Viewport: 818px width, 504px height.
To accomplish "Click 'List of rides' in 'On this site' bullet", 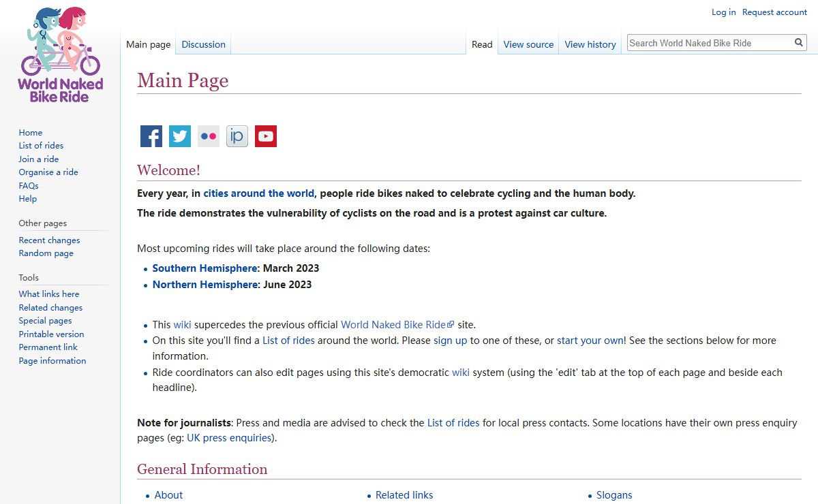I will [x=288, y=341].
